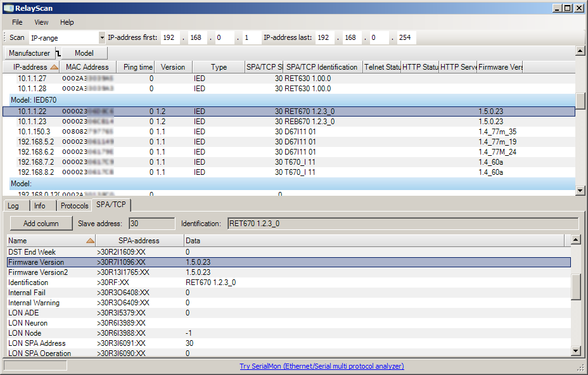Select device row 192.168.7.2
The height and width of the screenshot is (375, 588).
(289, 162)
